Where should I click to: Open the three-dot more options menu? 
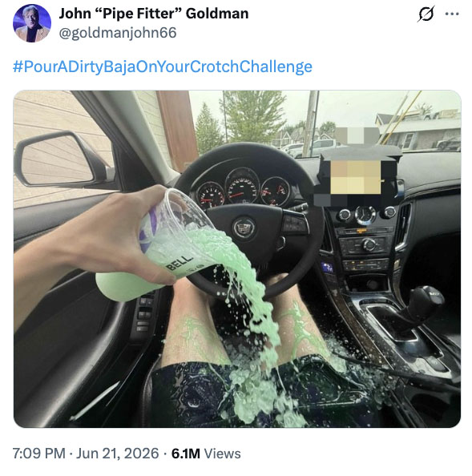(x=452, y=14)
